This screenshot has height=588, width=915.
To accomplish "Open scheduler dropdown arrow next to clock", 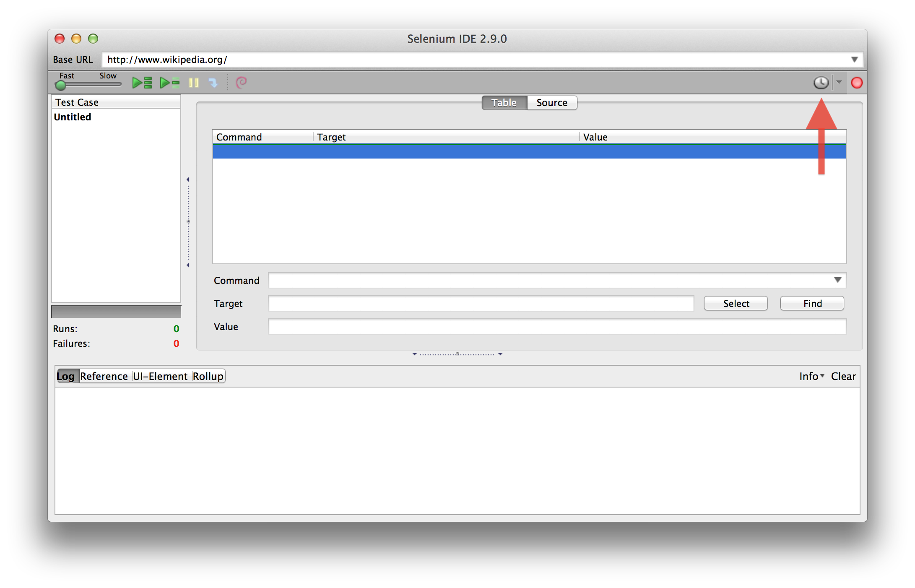I will (x=839, y=82).
